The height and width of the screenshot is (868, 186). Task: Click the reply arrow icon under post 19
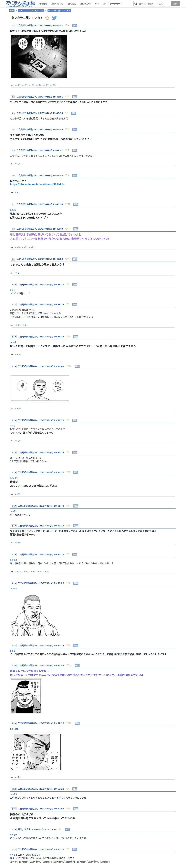coord(12,571)
